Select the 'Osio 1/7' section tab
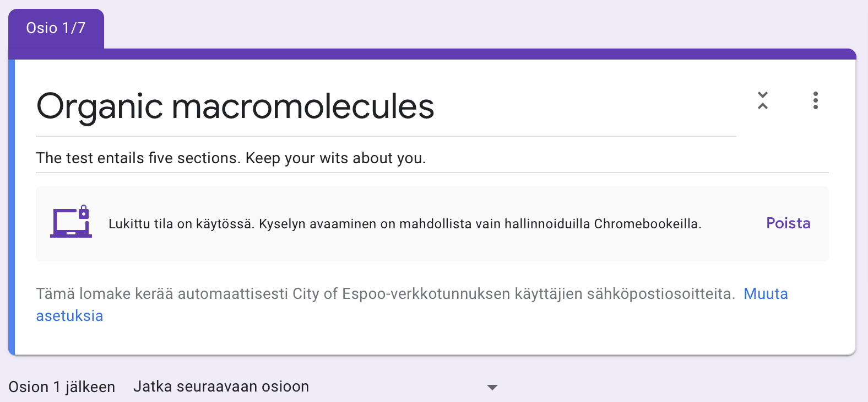 pos(56,28)
